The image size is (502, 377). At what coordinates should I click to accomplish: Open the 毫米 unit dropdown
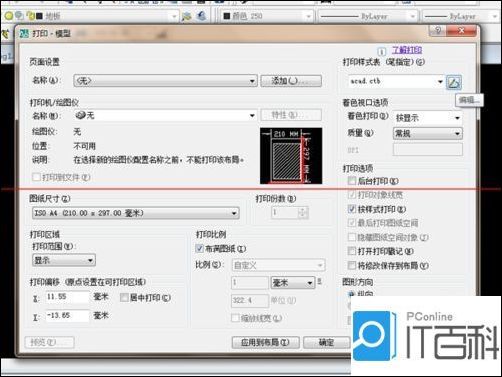click(293, 283)
